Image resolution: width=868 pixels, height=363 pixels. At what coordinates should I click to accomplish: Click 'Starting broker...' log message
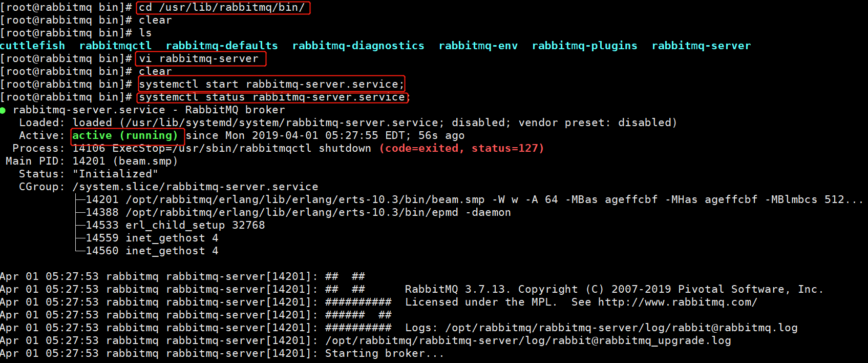[x=385, y=353]
